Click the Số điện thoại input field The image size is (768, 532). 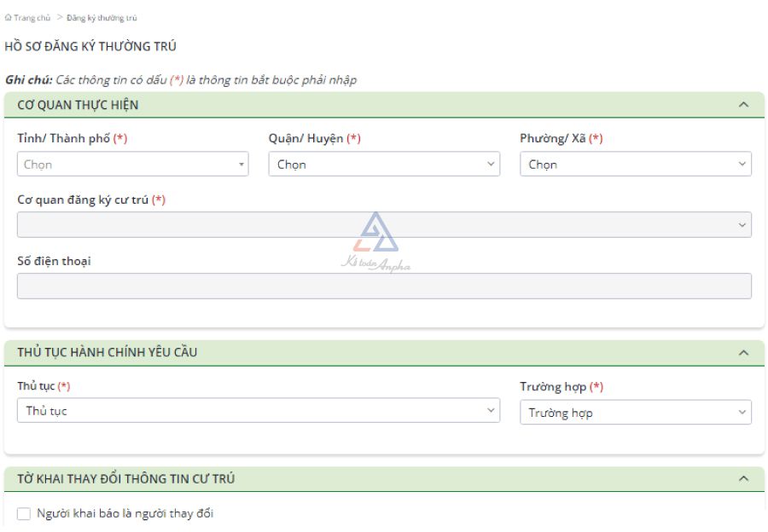pos(384,286)
